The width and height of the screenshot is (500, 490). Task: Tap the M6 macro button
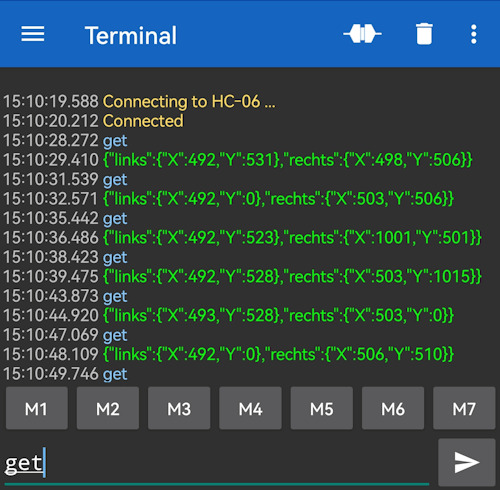(x=393, y=408)
